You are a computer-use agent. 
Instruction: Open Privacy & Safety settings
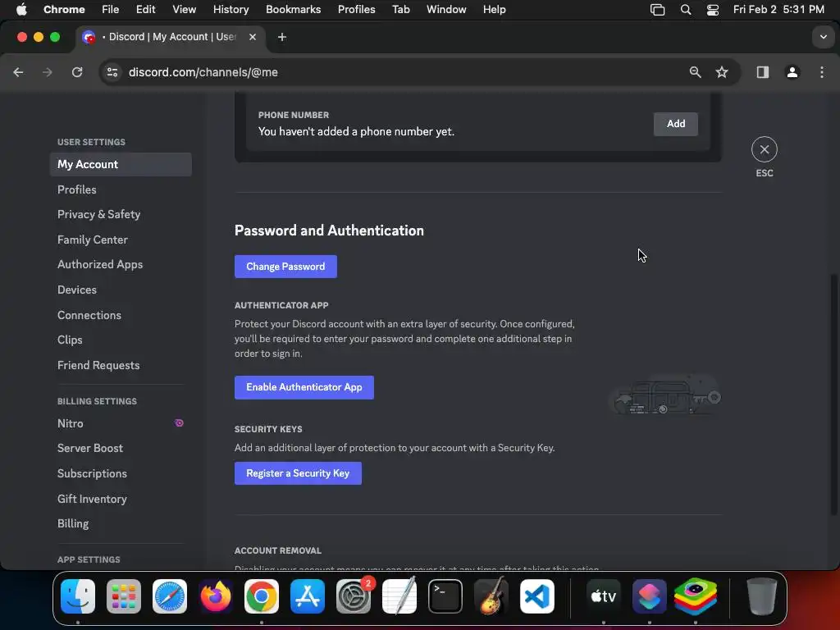(121, 214)
